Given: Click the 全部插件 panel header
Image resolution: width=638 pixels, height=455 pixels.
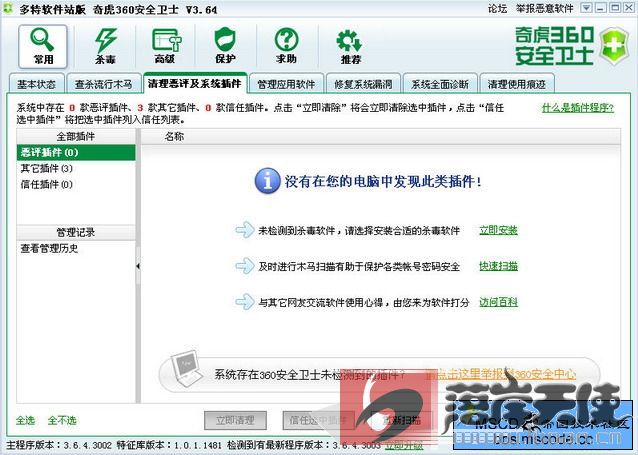Looking at the screenshot, I should (76, 136).
